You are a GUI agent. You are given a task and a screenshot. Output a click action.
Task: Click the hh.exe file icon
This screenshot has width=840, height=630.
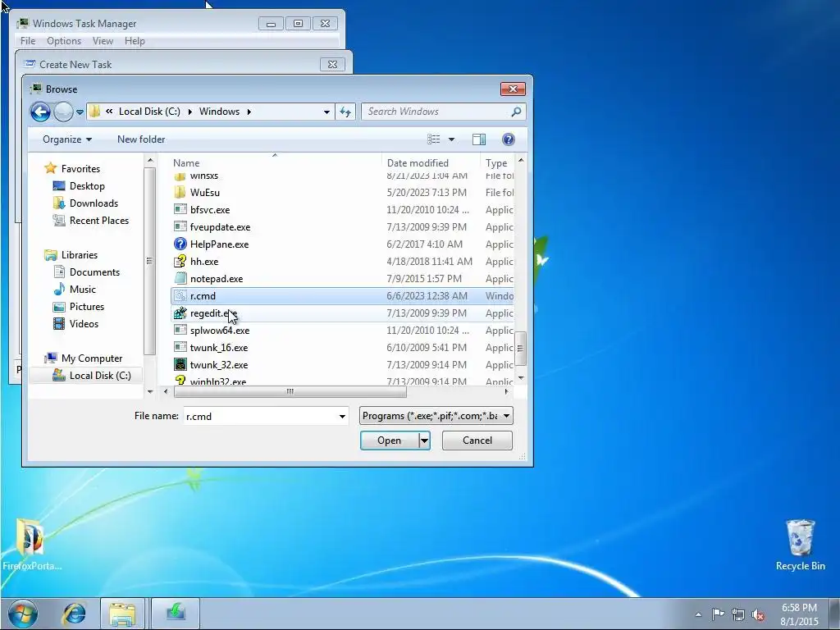(180, 262)
